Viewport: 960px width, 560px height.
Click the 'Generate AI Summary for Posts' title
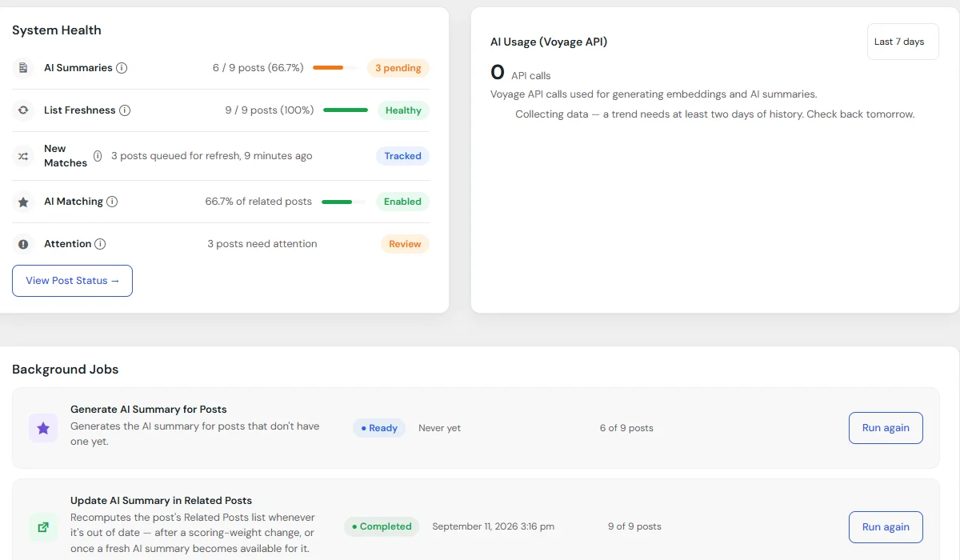tap(149, 410)
